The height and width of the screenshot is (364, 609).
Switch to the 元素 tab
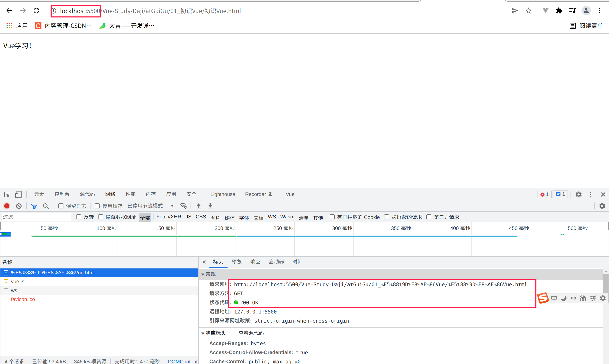(39, 194)
